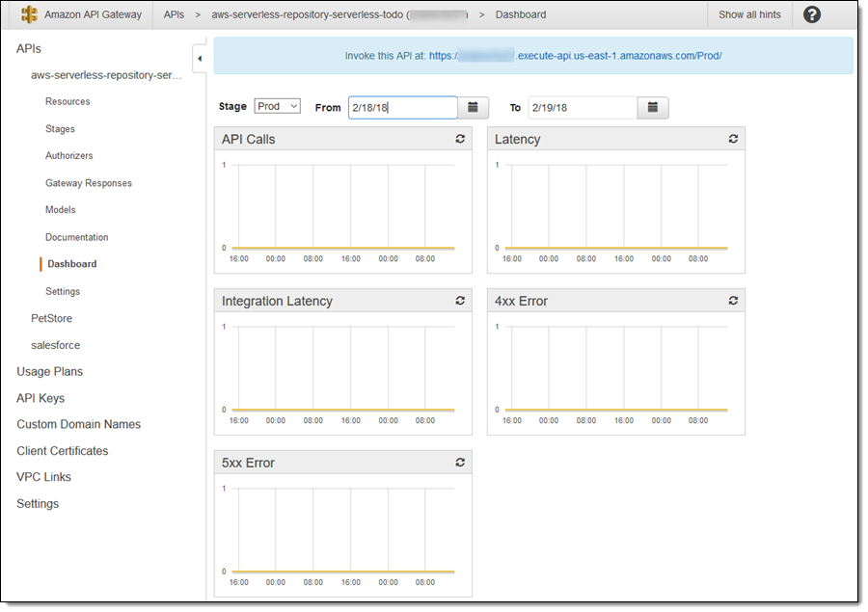Screen dimensions: 868x612
Task: Refresh the 4xx Error chart
Action: [x=733, y=301]
